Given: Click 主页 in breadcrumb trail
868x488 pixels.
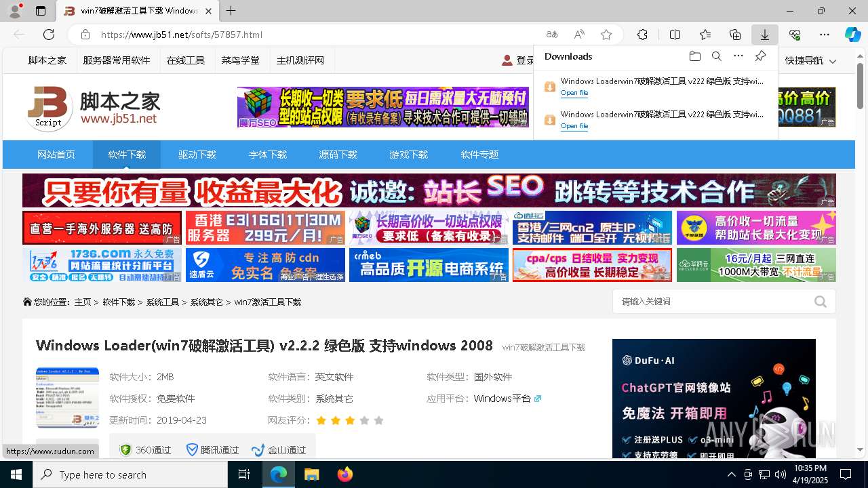Looking at the screenshot, I should click(x=83, y=302).
